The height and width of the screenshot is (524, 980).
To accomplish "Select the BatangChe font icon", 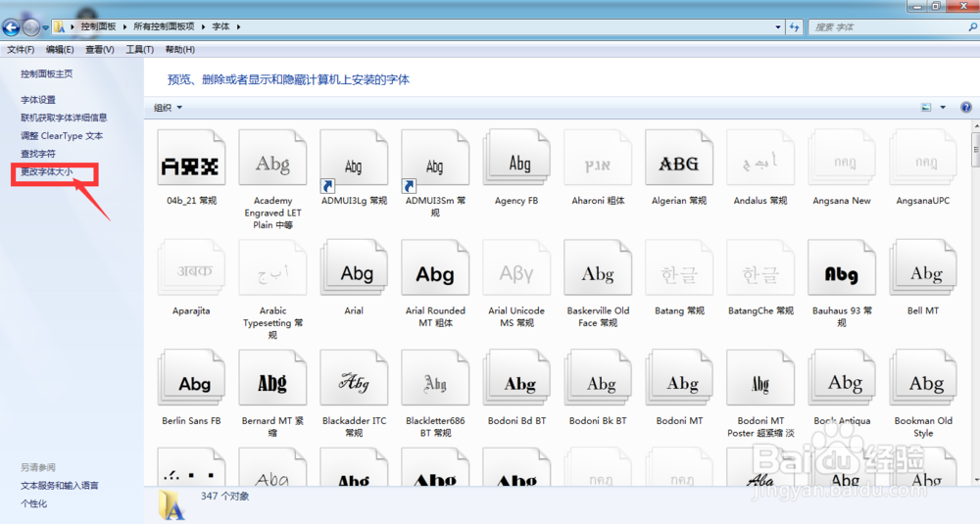I will [x=760, y=268].
